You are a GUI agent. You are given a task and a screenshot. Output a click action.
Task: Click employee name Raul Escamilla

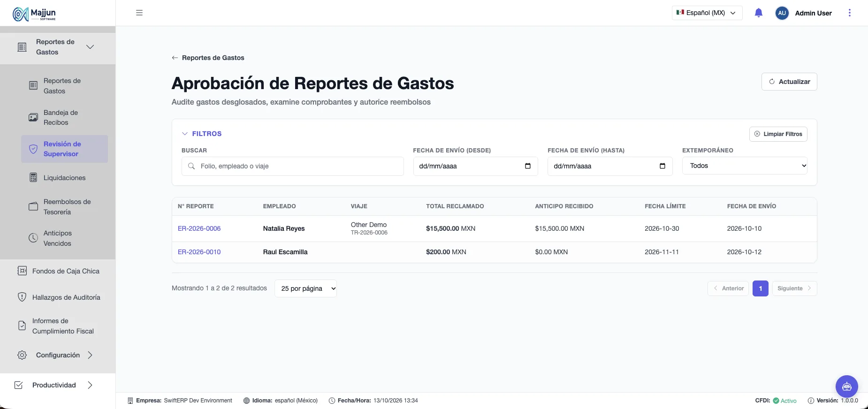[x=285, y=252]
